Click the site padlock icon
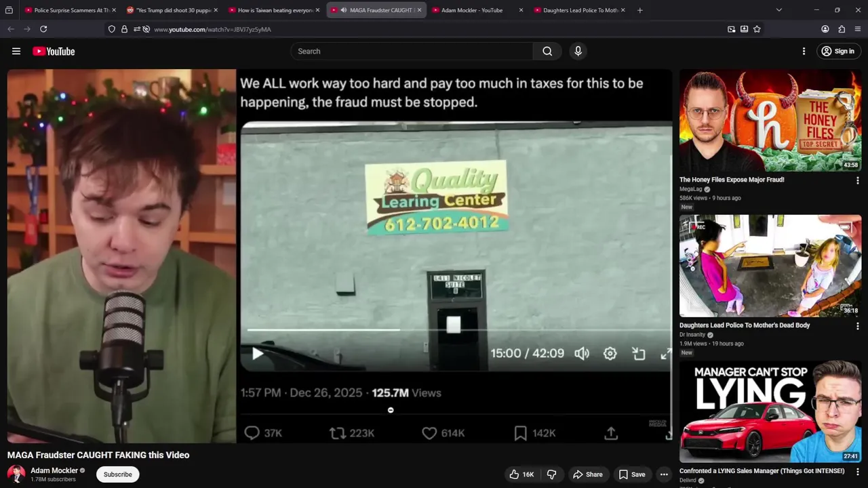Screen dimensions: 868x488 pyautogui.click(x=124, y=29)
